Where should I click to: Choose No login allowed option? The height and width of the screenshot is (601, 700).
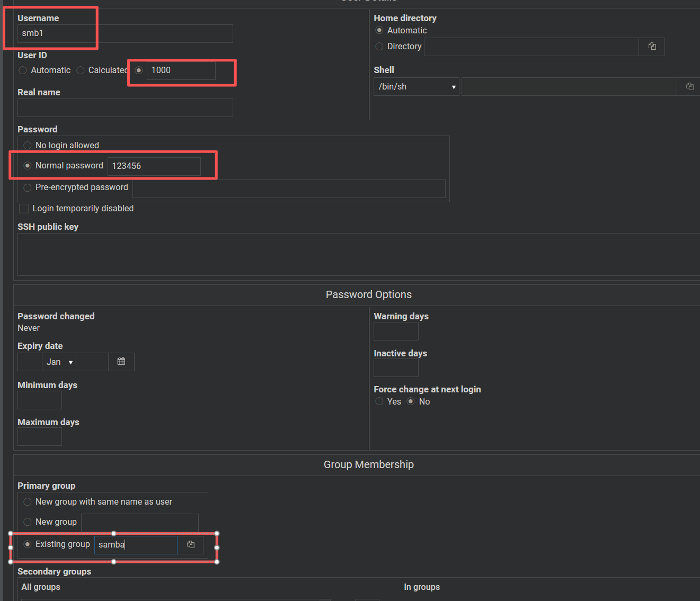(x=28, y=146)
